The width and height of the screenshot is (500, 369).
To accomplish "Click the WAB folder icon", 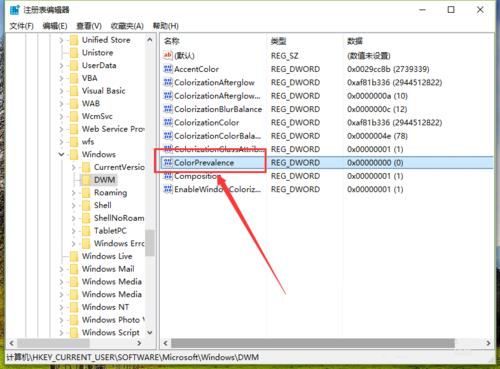I will pos(74,103).
